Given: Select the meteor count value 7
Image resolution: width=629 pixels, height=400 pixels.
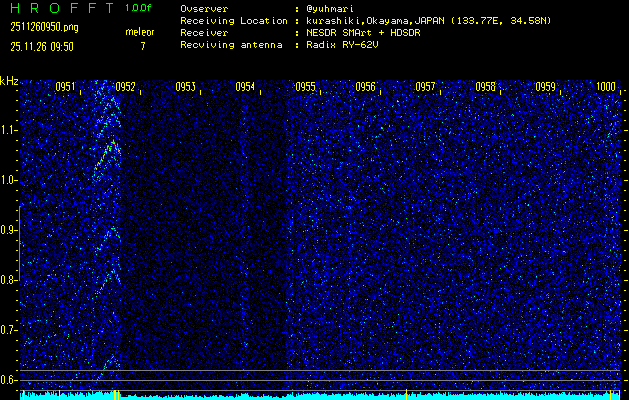Looking at the screenshot, I should tap(143, 46).
